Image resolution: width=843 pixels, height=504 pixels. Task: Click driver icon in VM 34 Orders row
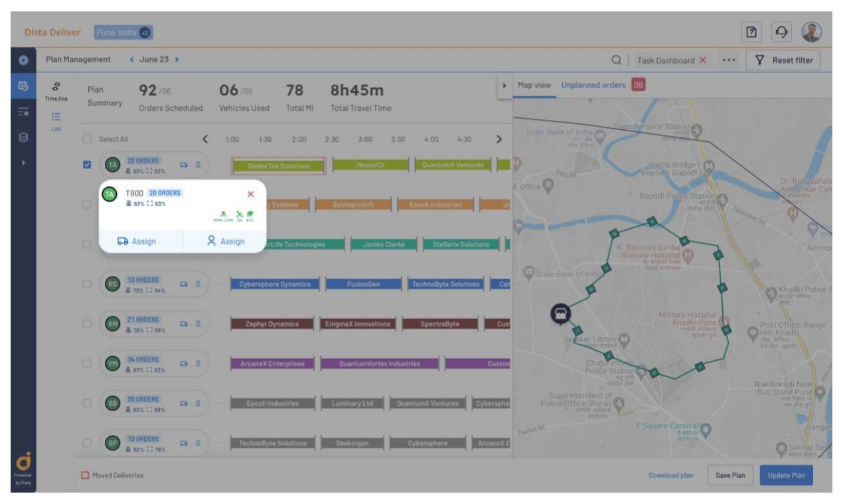point(198,363)
